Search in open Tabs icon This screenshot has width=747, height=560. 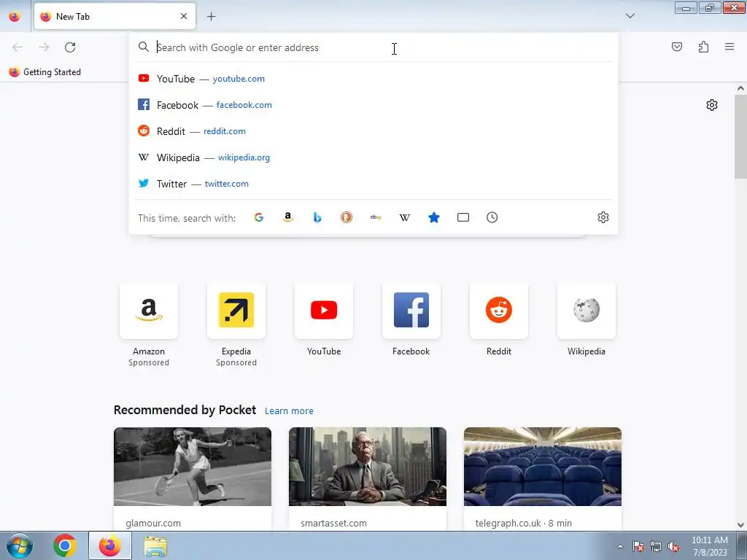click(463, 217)
